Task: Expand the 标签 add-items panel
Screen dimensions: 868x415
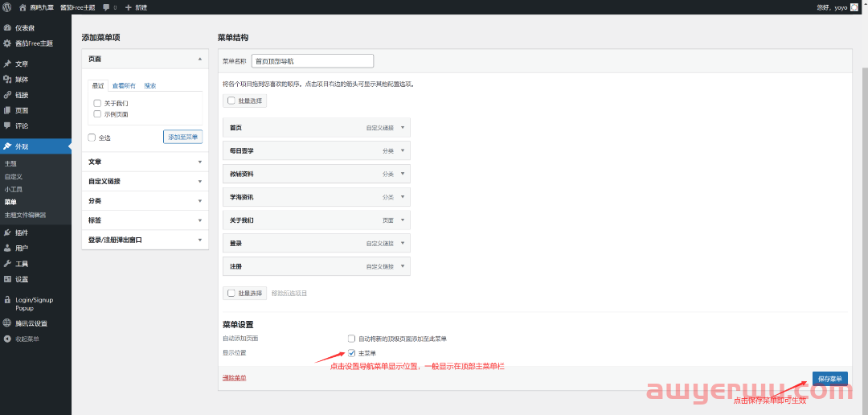Action: [200, 220]
